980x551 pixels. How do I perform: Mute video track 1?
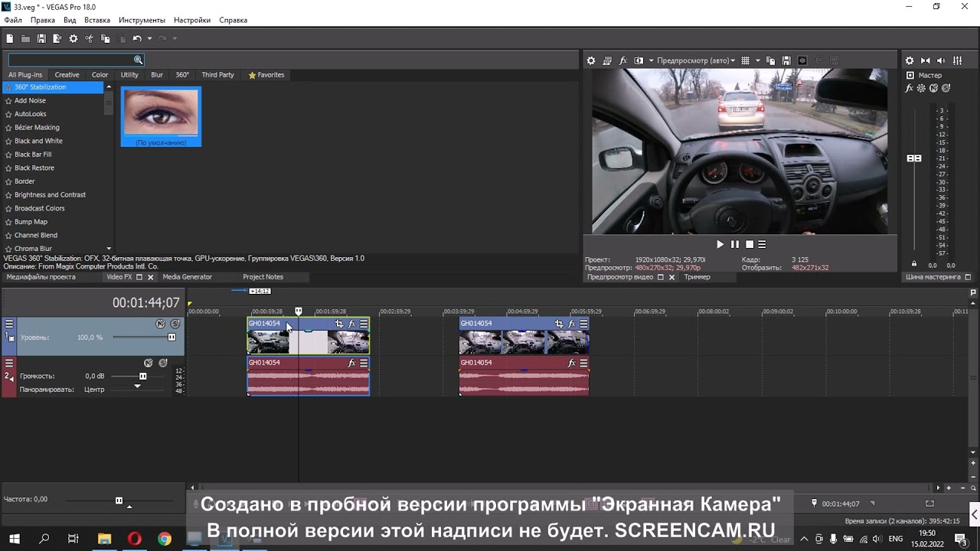coord(160,324)
